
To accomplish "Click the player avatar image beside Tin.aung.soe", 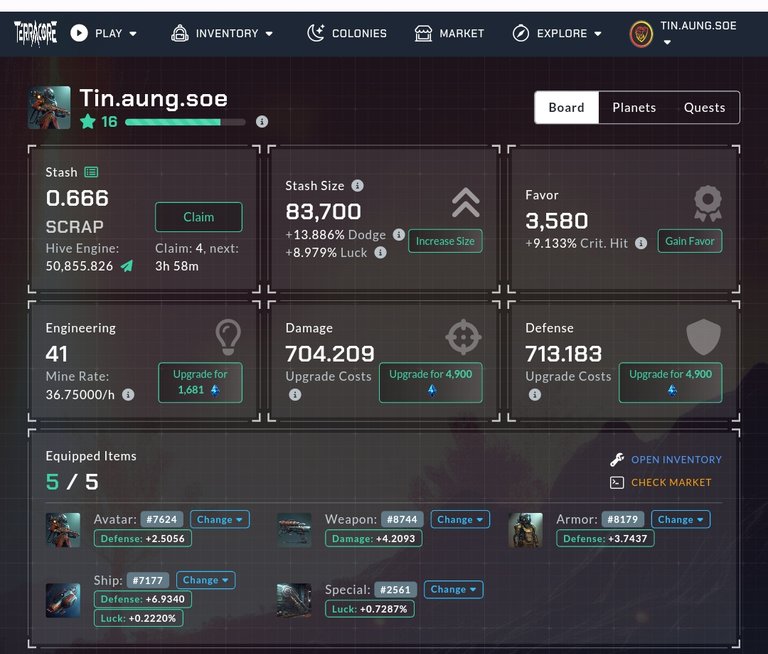I will 49,107.
